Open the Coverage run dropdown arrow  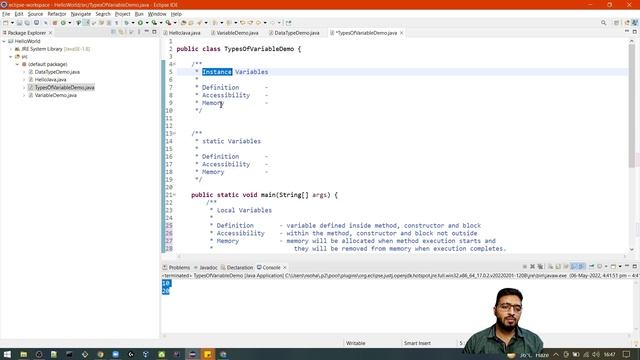pos(161,23)
